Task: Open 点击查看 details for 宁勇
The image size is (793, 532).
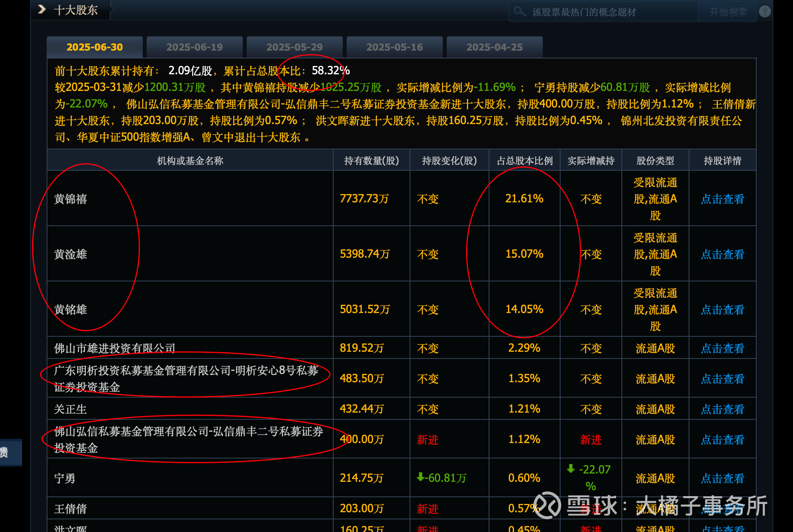Action: (722, 478)
